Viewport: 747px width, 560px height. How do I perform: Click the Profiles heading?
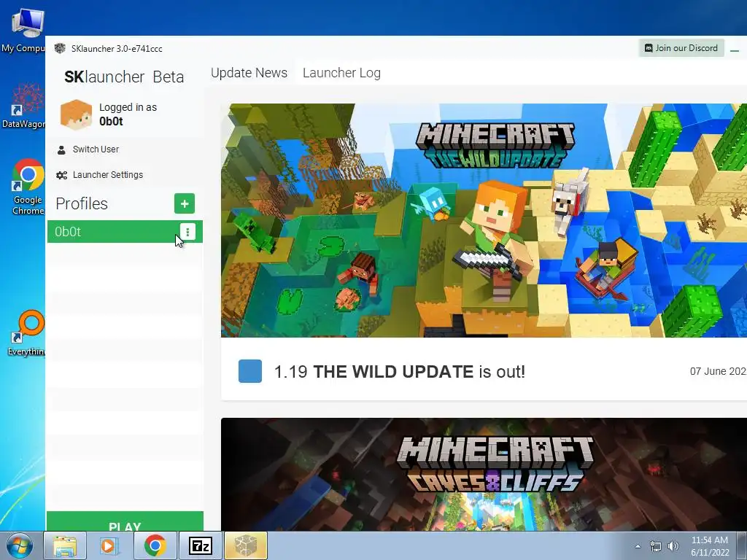click(x=82, y=204)
